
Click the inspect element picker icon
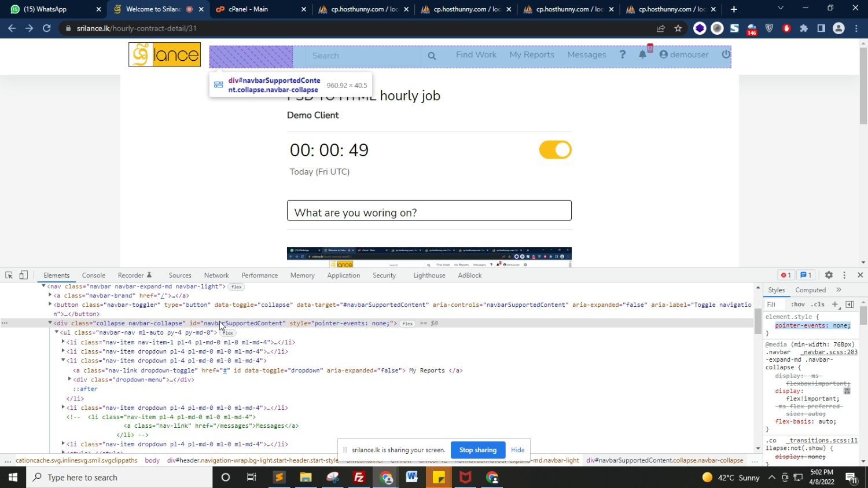click(9, 276)
